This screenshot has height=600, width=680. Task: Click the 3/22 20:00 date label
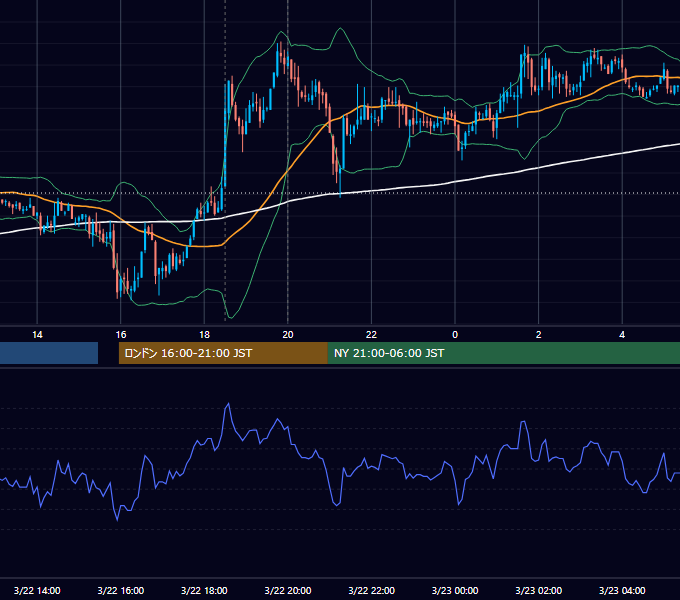[288, 590]
